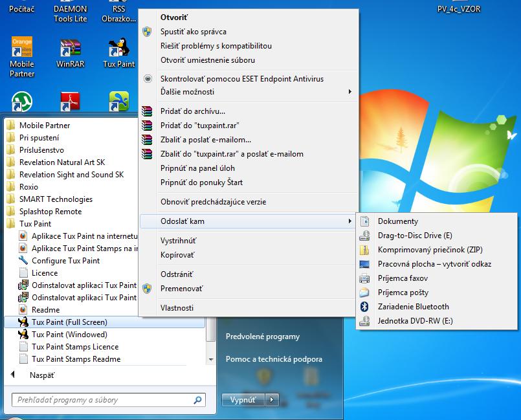The image size is (521, 420).
Task: Expand the Pri spustení folder
Action: tap(39, 138)
